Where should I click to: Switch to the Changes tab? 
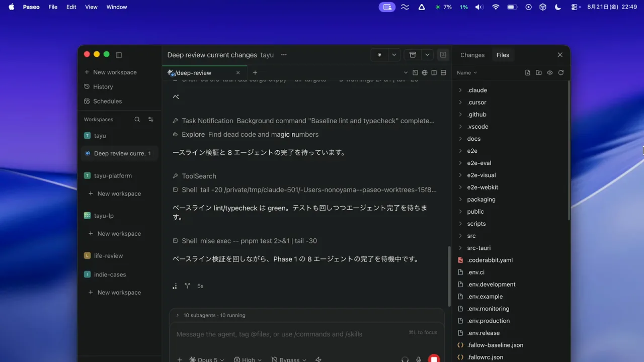(x=472, y=55)
